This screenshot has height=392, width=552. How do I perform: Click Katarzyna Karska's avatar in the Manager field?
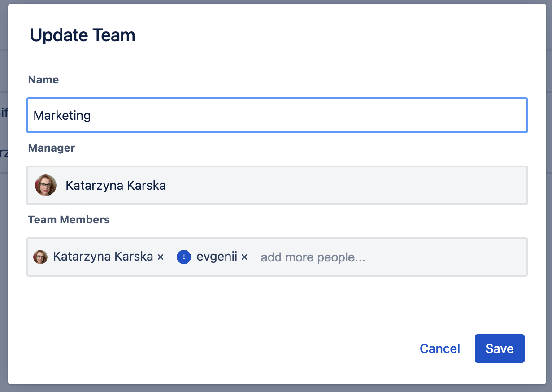pyautogui.click(x=46, y=185)
